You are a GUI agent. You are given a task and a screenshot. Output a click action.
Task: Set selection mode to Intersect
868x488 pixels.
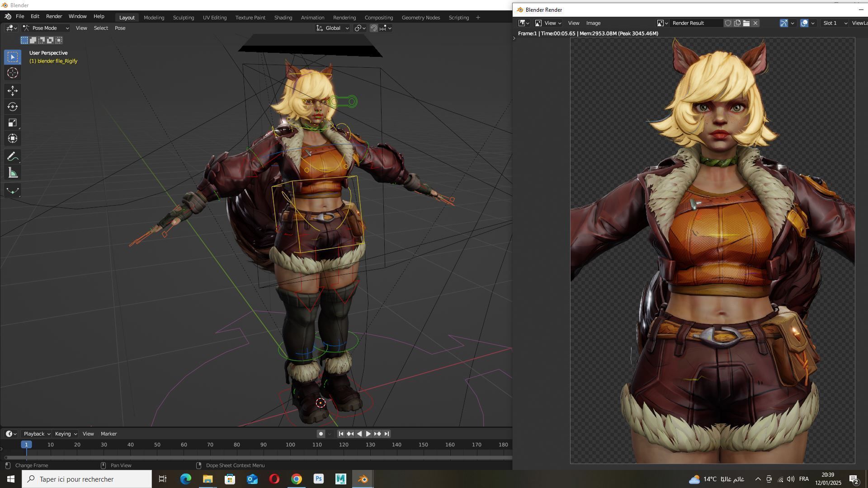pyautogui.click(x=59, y=40)
